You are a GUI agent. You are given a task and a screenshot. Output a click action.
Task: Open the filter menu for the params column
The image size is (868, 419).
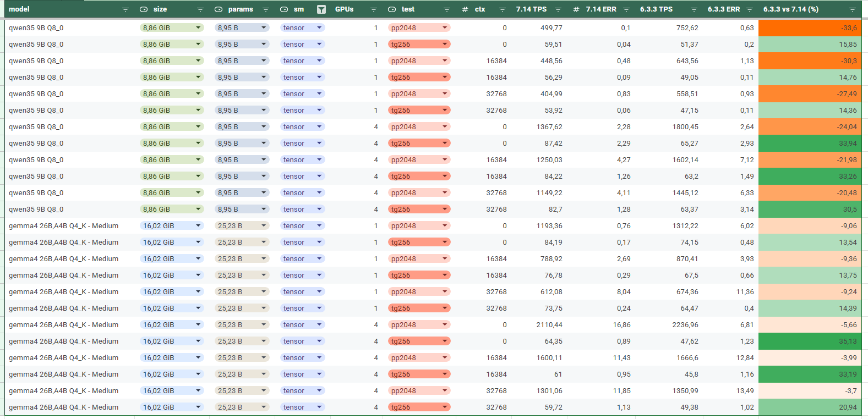point(266,9)
